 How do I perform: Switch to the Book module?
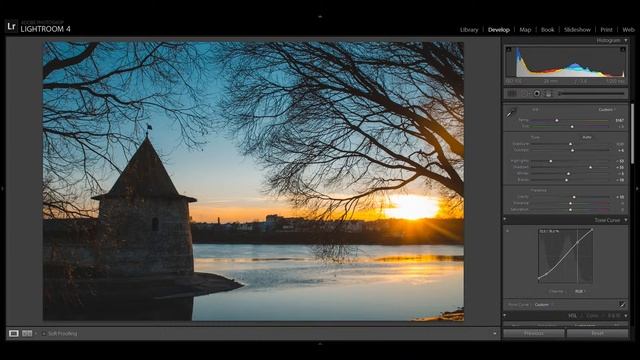(x=547, y=29)
